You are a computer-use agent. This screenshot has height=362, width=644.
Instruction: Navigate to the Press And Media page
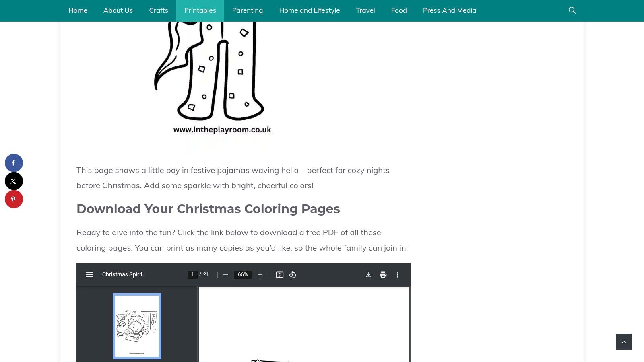(449, 10)
